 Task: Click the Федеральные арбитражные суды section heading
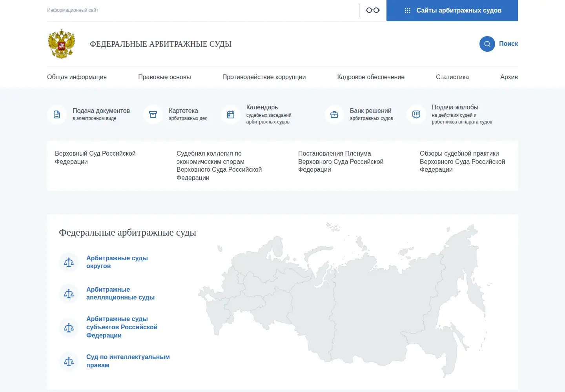point(128,232)
